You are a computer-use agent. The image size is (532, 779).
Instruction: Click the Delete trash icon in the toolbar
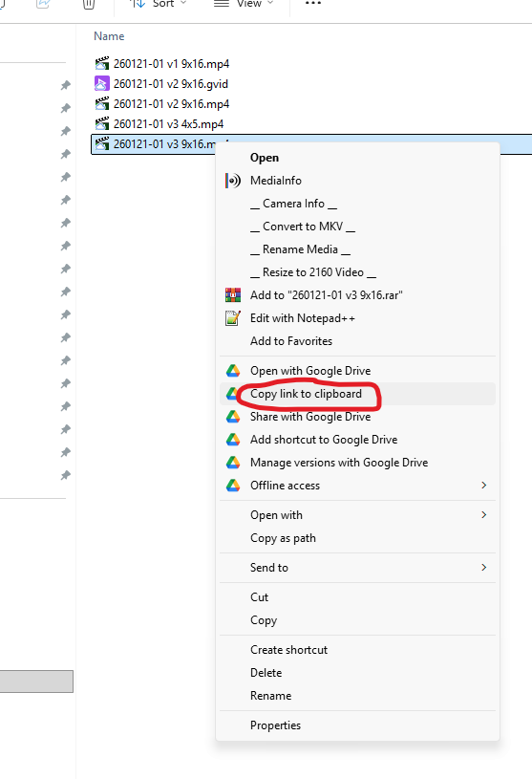(88, 4)
